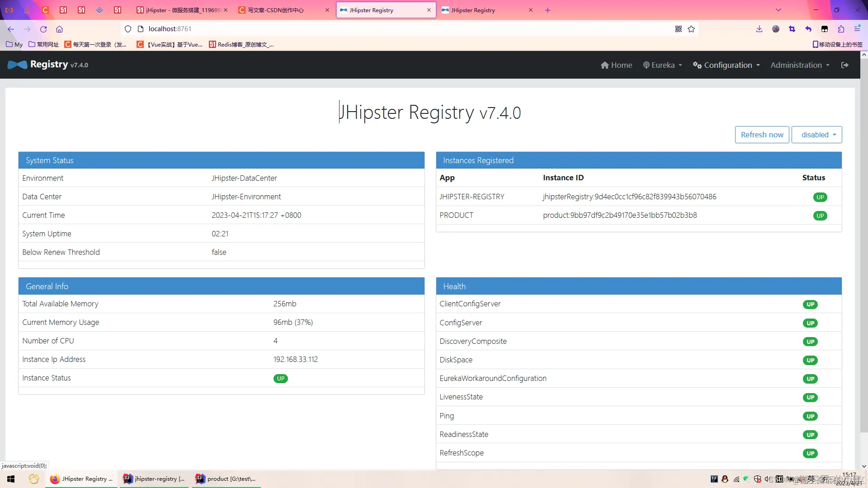
Task: Open the QR code icon in address bar
Action: pyautogui.click(x=678, y=29)
